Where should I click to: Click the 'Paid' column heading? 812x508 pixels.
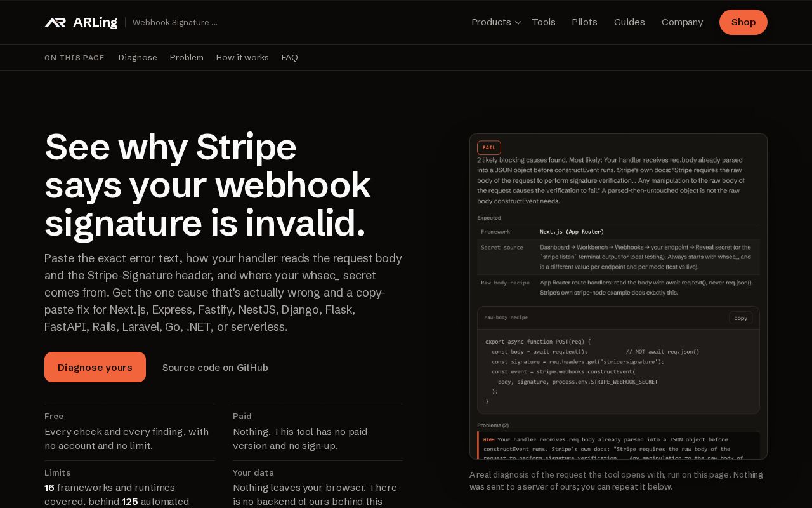(242, 416)
